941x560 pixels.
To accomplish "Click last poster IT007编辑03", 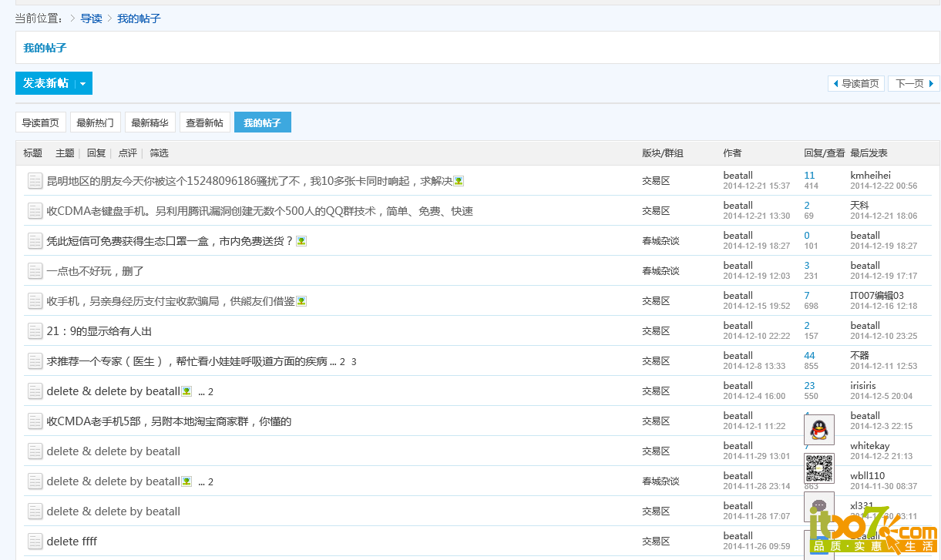I will (x=877, y=296).
